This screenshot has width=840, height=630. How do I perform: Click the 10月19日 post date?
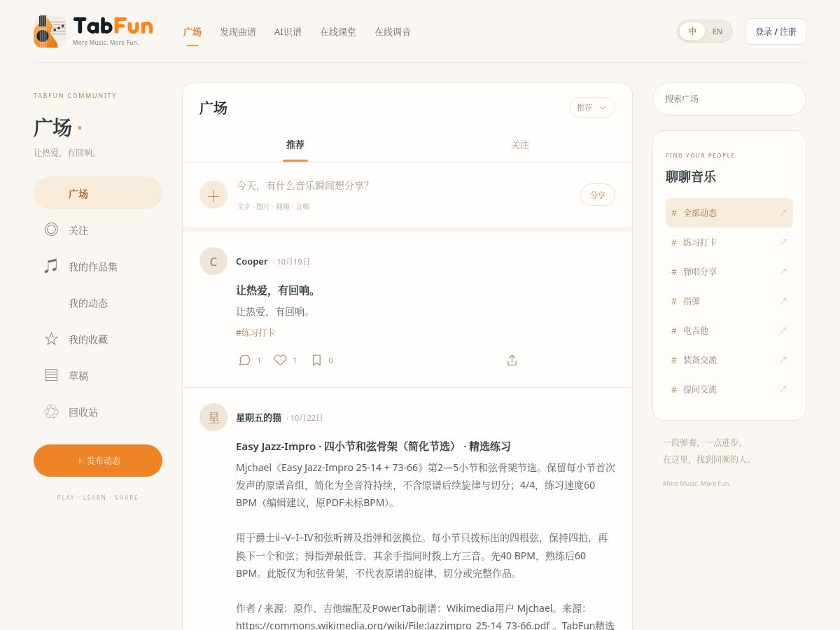click(x=293, y=262)
